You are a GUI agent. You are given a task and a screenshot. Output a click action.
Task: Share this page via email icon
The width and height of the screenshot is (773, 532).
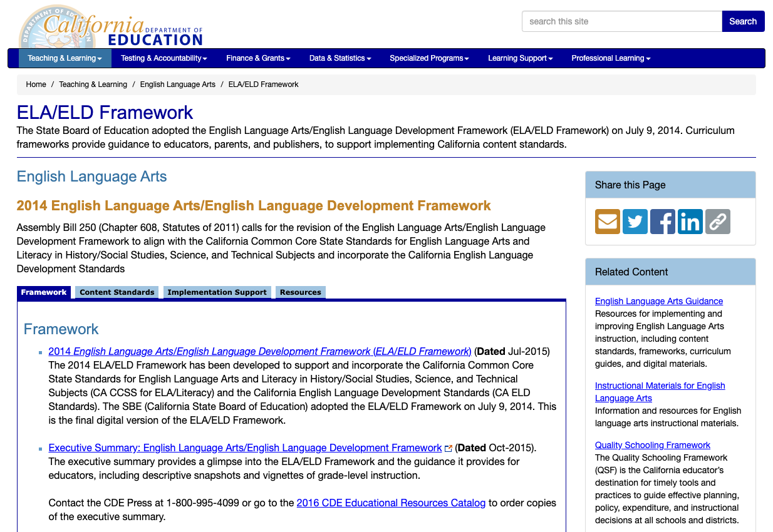(x=607, y=221)
